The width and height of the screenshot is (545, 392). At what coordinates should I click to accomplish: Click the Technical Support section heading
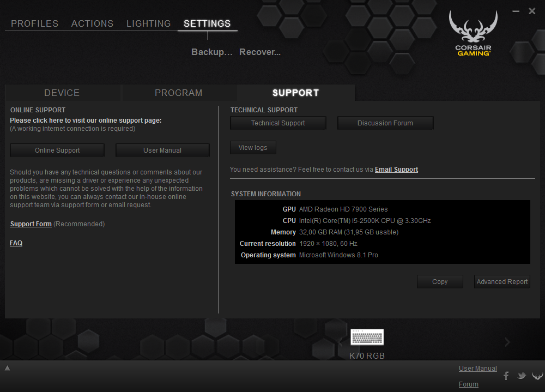click(x=264, y=110)
